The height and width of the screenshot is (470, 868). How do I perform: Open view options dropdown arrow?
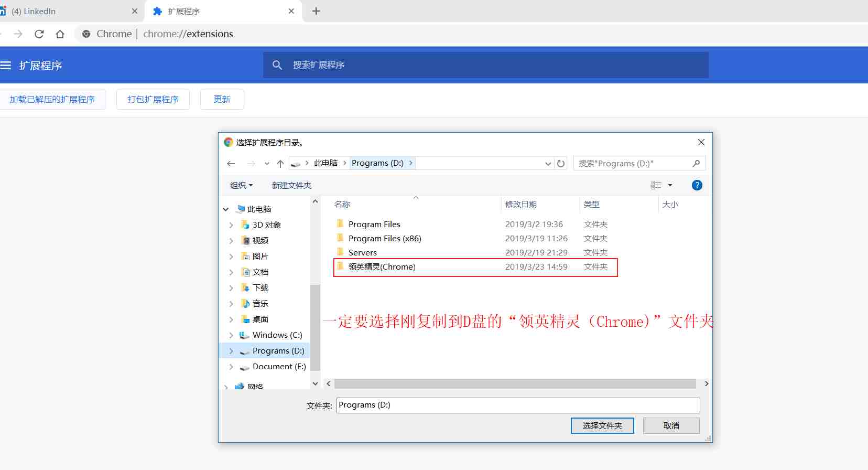click(x=670, y=185)
